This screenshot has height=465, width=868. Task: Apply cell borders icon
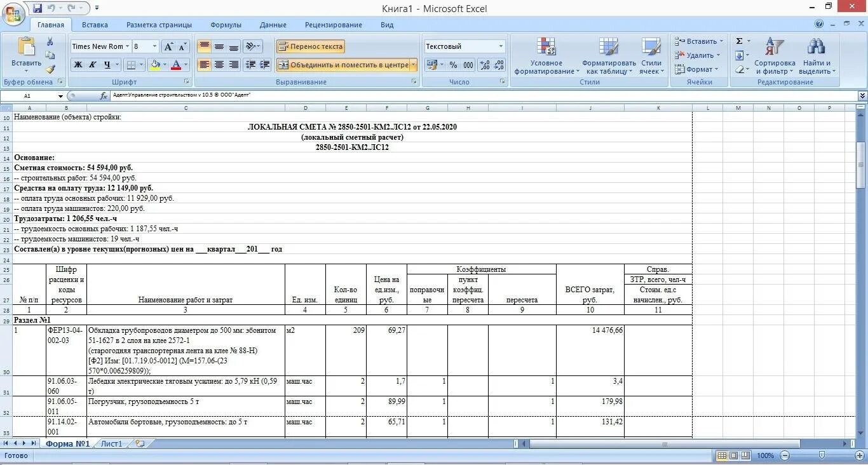[130, 65]
